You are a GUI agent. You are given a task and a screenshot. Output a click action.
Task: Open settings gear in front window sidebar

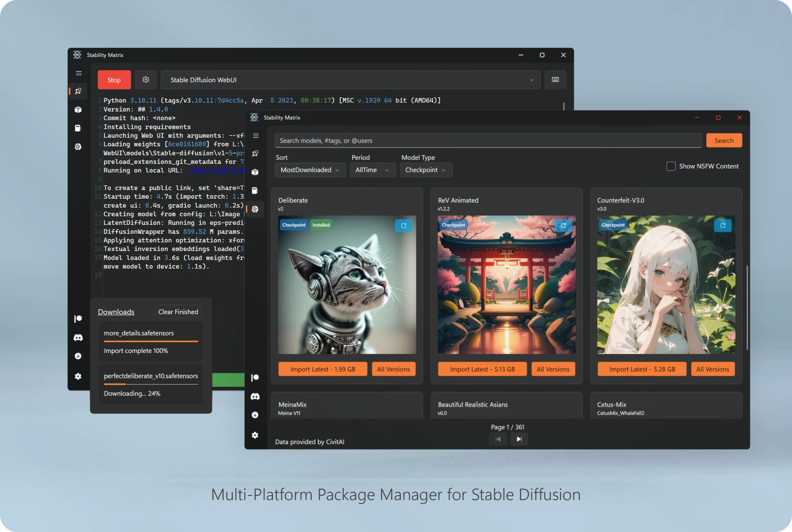[255, 435]
